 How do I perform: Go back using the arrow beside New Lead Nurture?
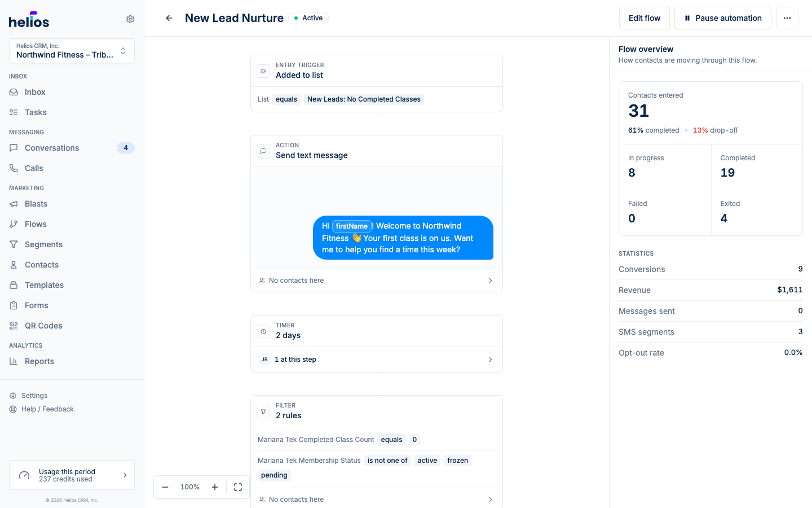click(x=169, y=18)
